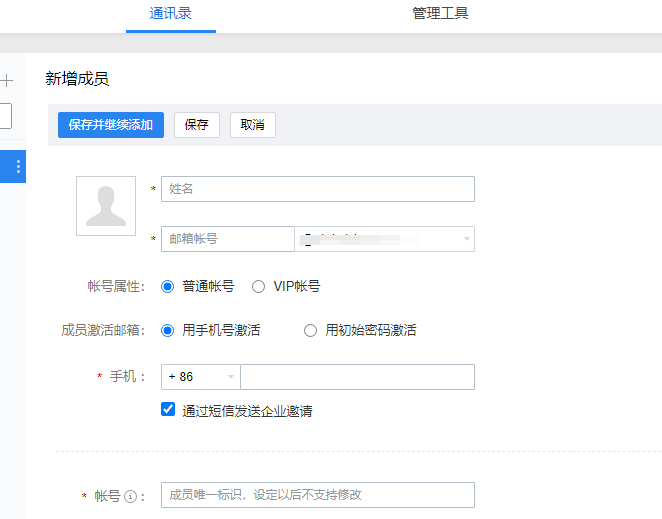Click the info icon beside 帐号
Viewport: 662px width, 519px height.
click(x=130, y=496)
